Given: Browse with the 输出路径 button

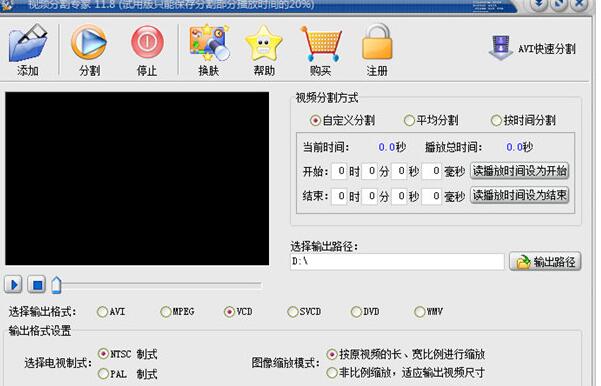Looking at the screenshot, I should click(x=545, y=262).
